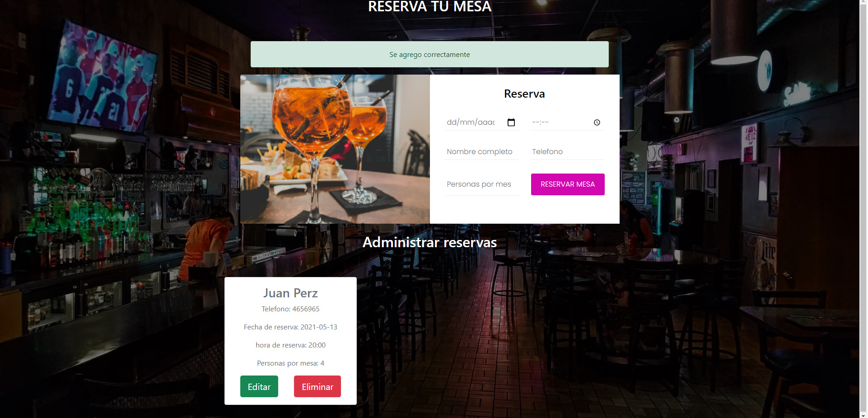The image size is (868, 418).
Task: Click the vertical page scrollbar track
Action: 863,209
